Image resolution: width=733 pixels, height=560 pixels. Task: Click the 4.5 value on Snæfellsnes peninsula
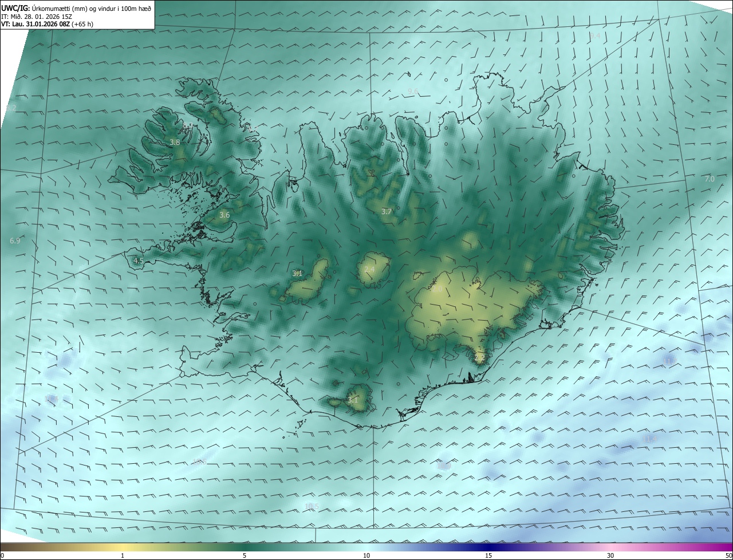138,261
